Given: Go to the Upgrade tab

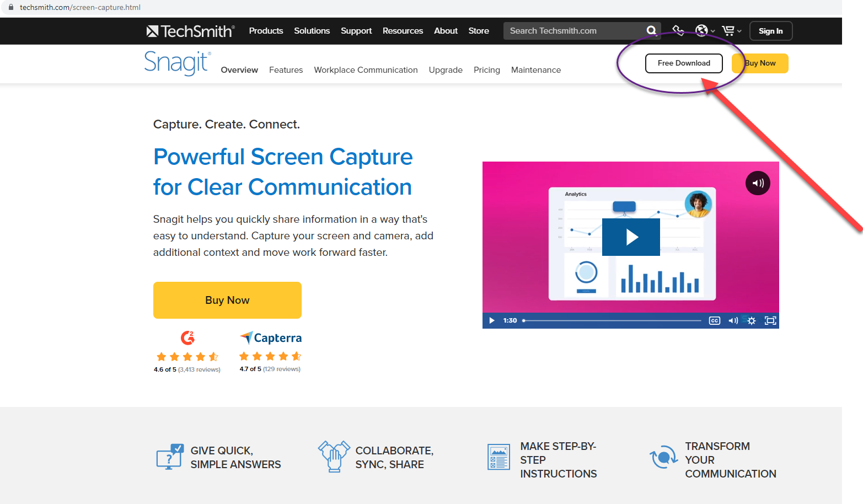Looking at the screenshot, I should [446, 70].
